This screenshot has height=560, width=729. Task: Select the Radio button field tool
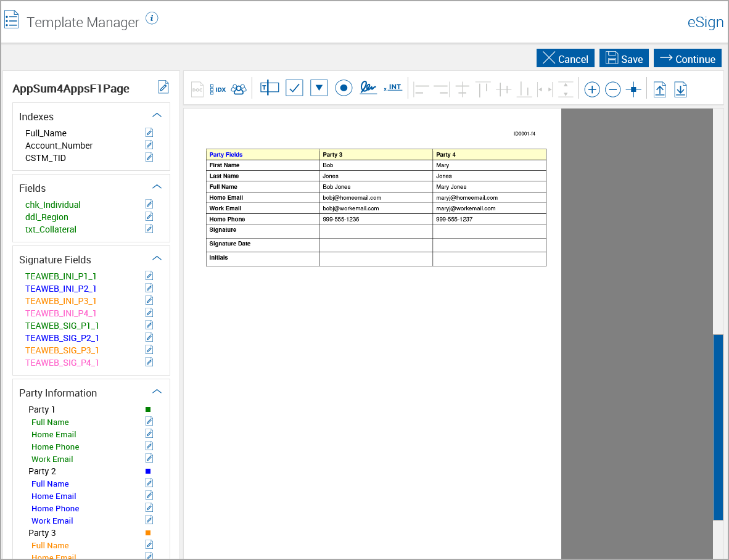point(344,88)
